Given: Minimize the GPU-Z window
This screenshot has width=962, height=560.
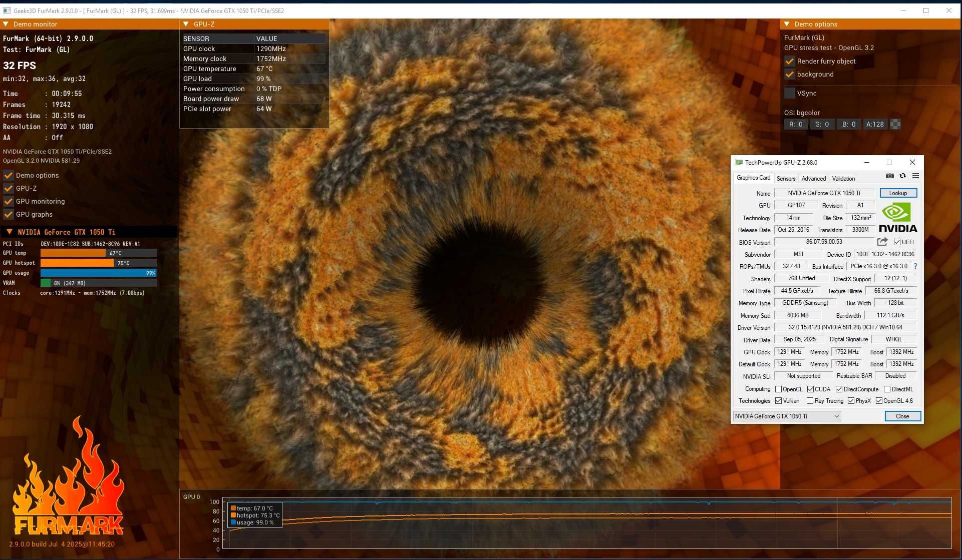Looking at the screenshot, I should click(x=866, y=163).
